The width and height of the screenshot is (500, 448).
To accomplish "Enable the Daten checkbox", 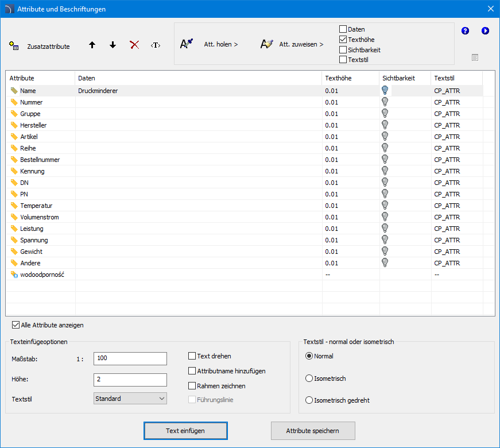I will point(343,29).
